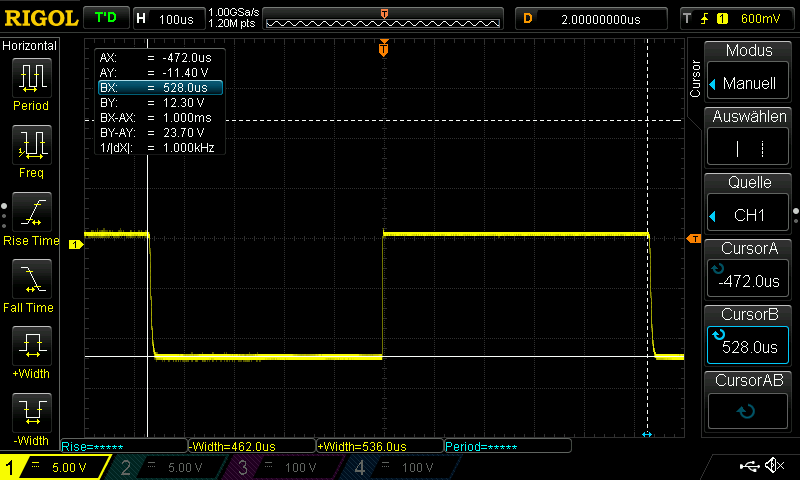Select the Freq measurement icon

pos(31,150)
